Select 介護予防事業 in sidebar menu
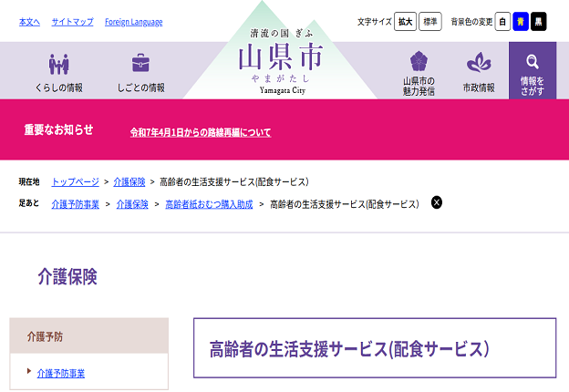This screenshot has height=392, width=569. pos(61,373)
